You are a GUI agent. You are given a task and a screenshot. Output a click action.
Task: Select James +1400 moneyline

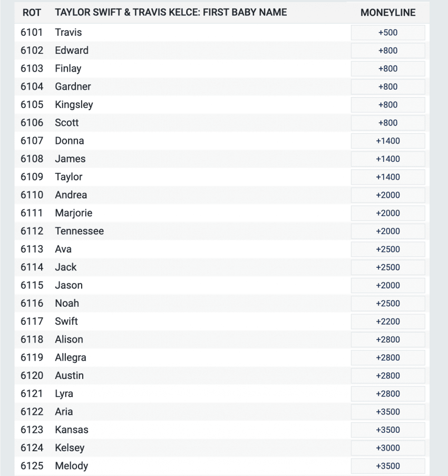(x=388, y=159)
